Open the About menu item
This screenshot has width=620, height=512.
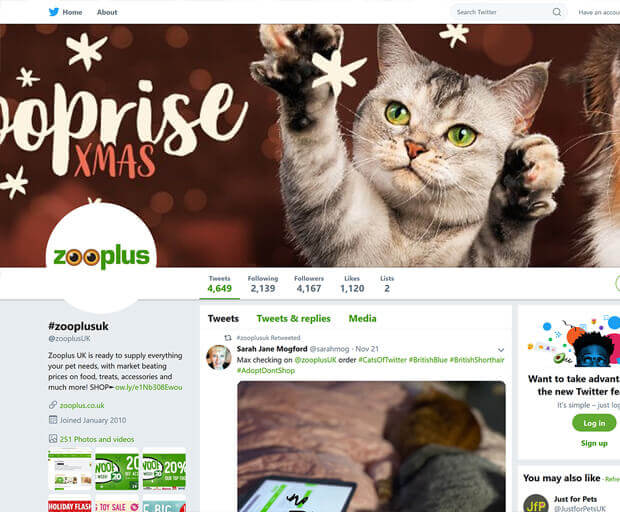pos(107,12)
